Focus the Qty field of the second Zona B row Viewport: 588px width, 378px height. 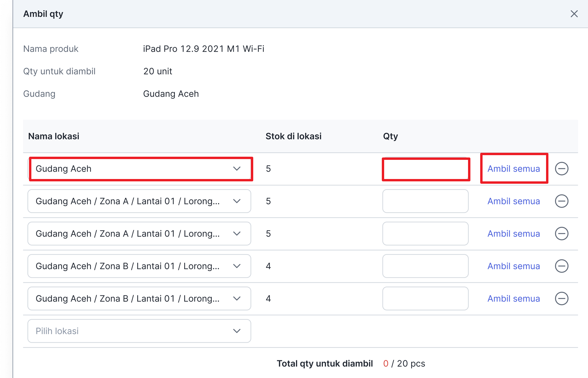tap(425, 299)
